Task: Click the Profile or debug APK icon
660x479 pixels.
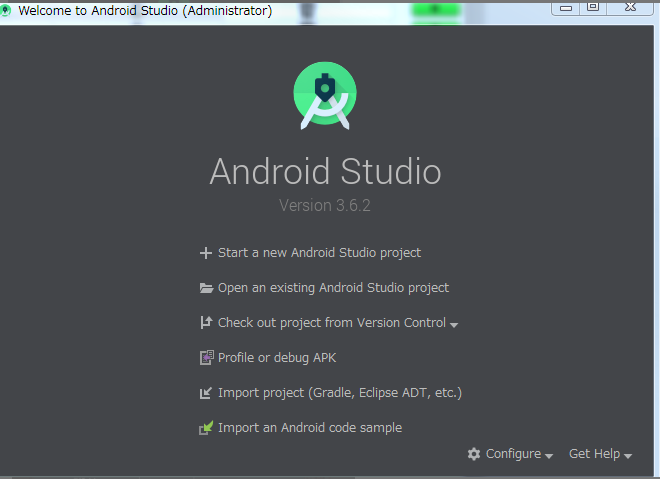Action: coord(206,358)
